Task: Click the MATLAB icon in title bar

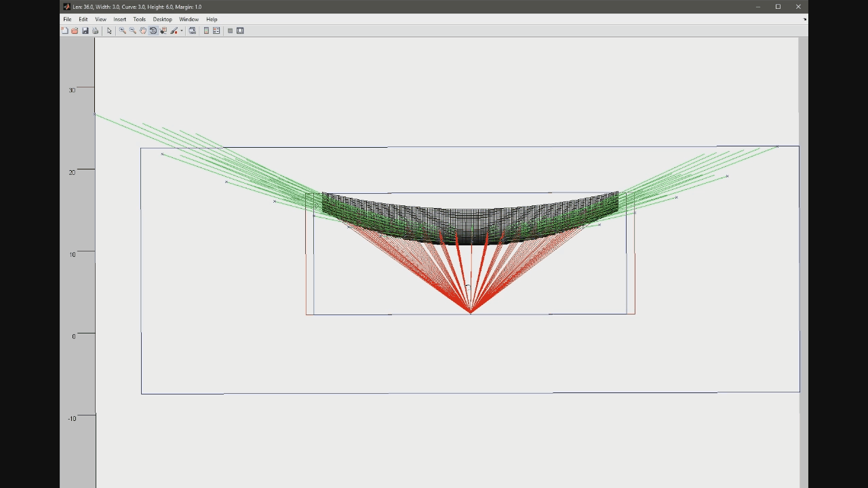Action: (x=66, y=7)
